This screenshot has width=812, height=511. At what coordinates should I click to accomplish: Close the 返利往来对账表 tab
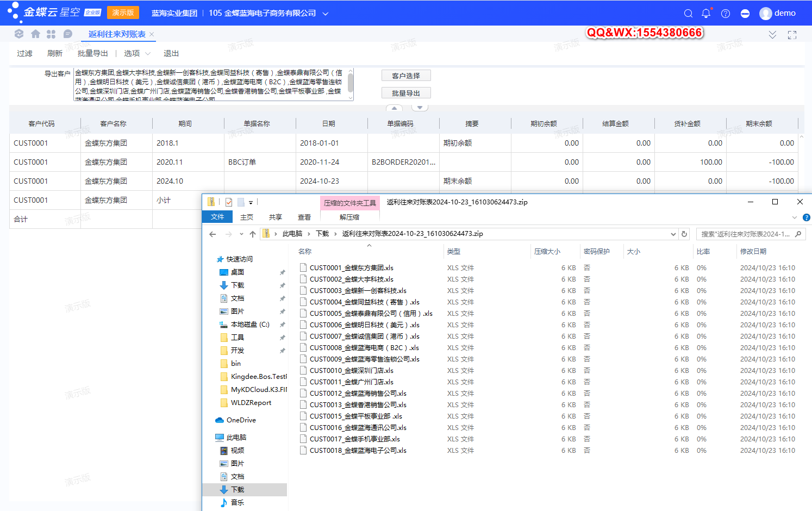coord(152,34)
